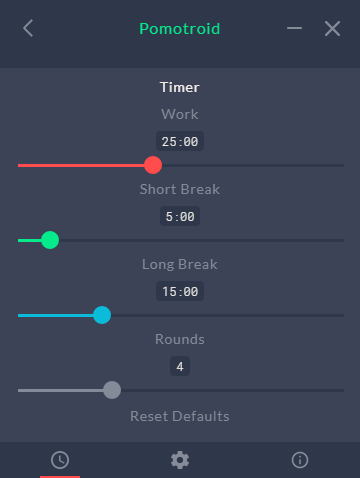360x478 pixels.
Task: Click the unfilled Work slider track
Action: (253, 165)
